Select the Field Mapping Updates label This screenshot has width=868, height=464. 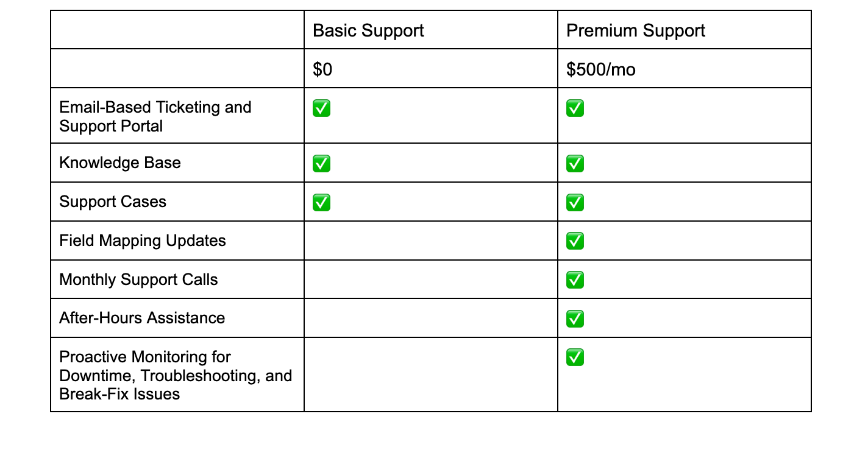143,241
